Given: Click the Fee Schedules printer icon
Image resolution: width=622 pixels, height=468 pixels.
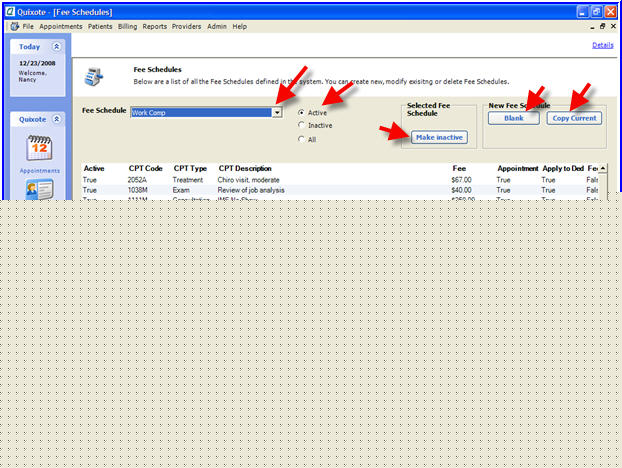Looking at the screenshot, I should 94,77.
